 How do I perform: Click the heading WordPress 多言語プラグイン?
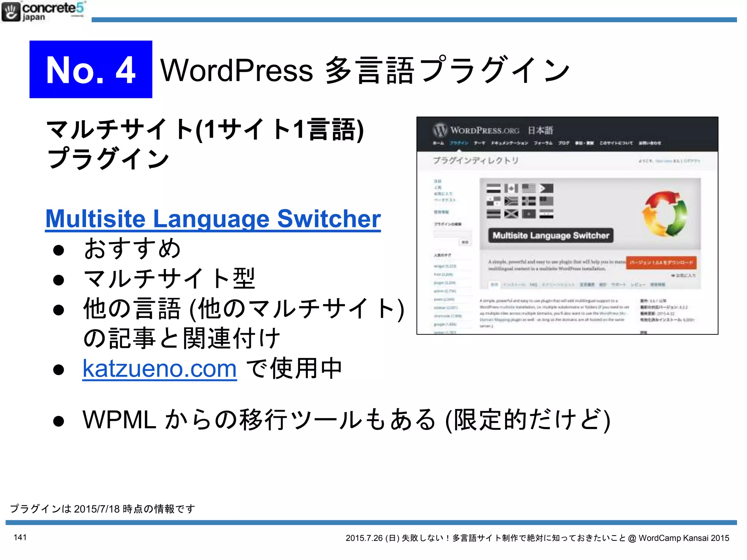pyautogui.click(x=365, y=70)
